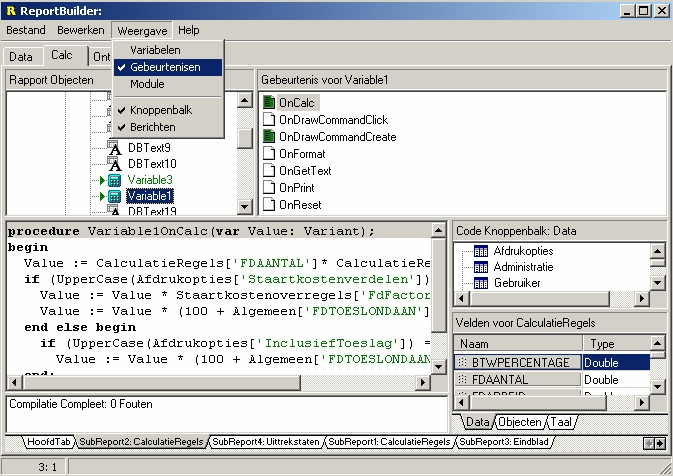The width and height of the screenshot is (673, 476).
Task: Click the Variable3 calculator icon
Action: point(114,180)
